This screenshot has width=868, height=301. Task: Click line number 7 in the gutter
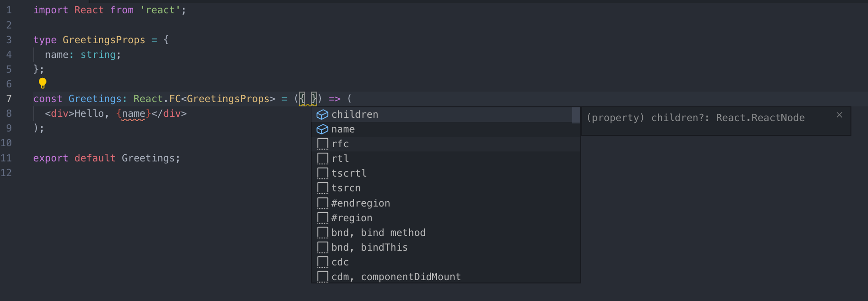tap(9, 99)
